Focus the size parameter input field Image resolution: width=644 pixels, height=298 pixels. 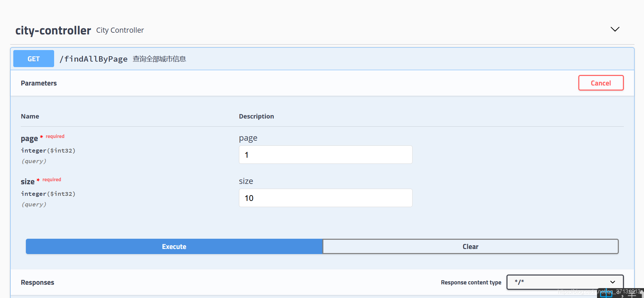(x=325, y=198)
